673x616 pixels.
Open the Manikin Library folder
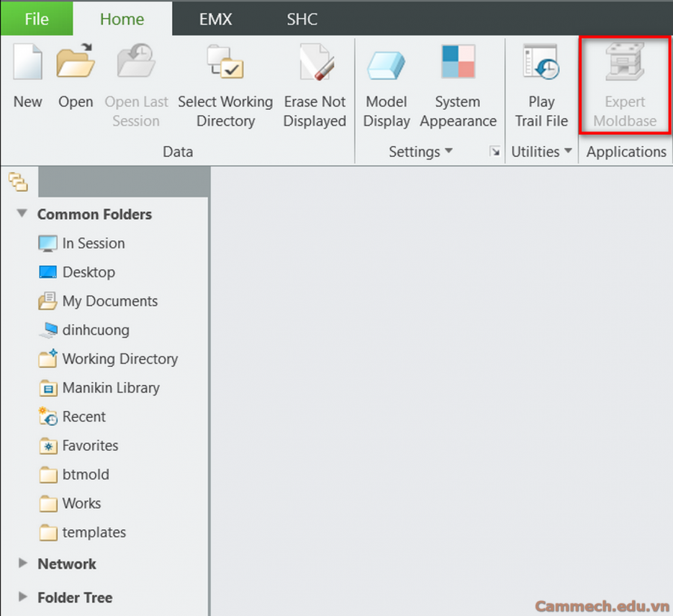tap(111, 388)
